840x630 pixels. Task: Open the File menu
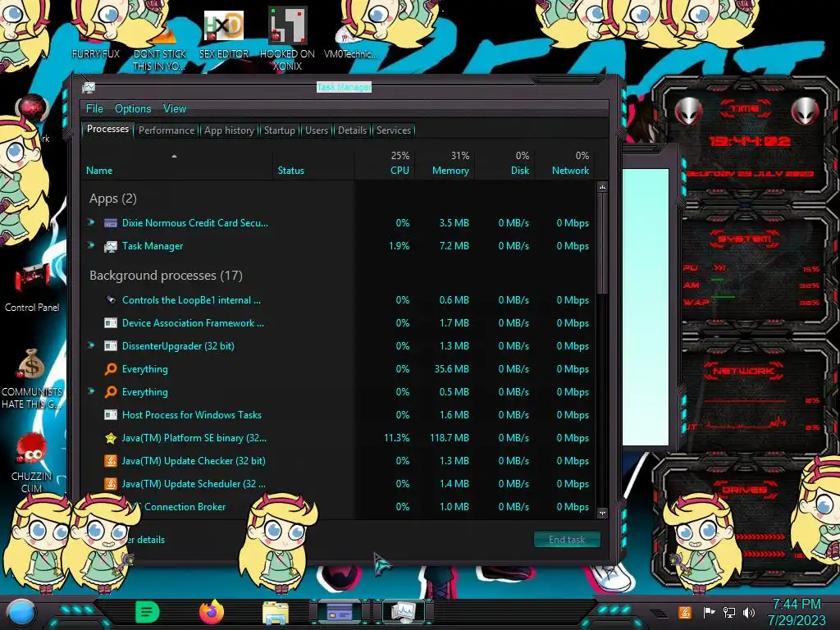tap(94, 109)
